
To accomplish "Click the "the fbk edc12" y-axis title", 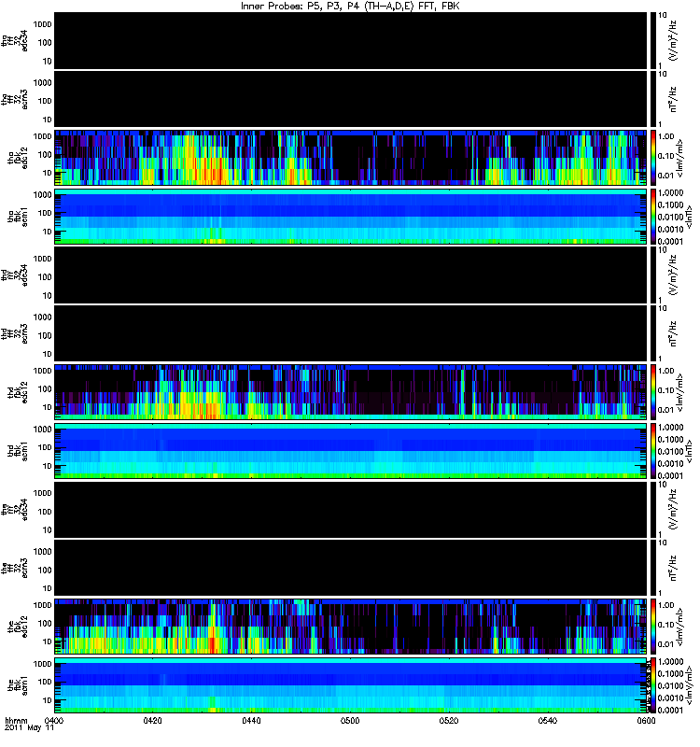I will (x=18, y=626).
